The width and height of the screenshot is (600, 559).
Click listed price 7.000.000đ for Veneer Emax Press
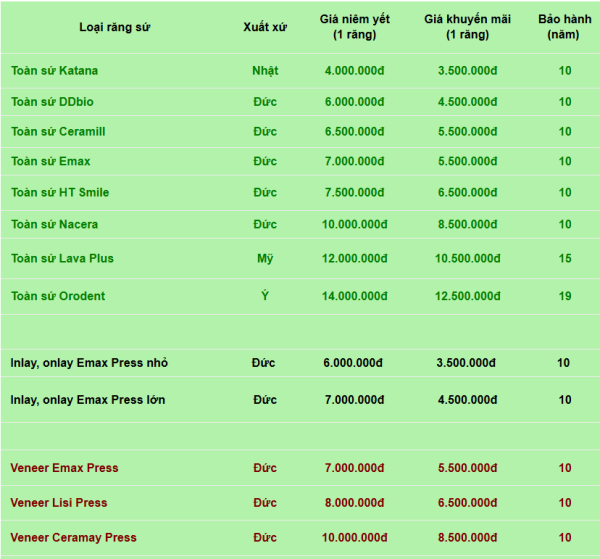(x=354, y=468)
